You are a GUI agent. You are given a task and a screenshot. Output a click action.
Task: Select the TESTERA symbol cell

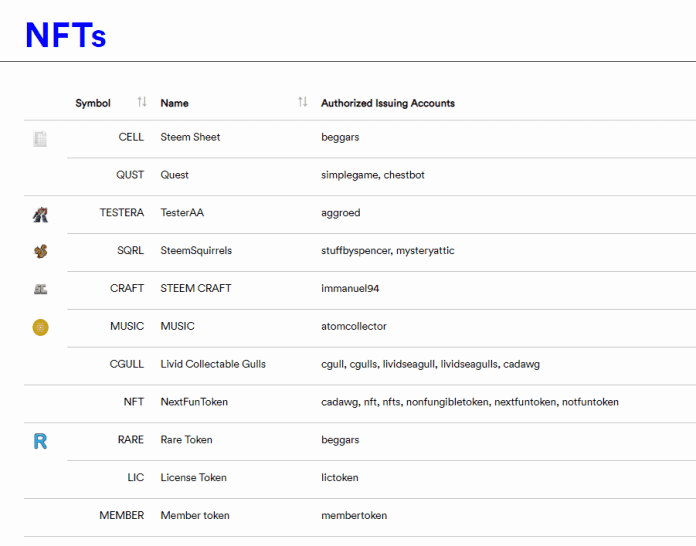click(122, 213)
